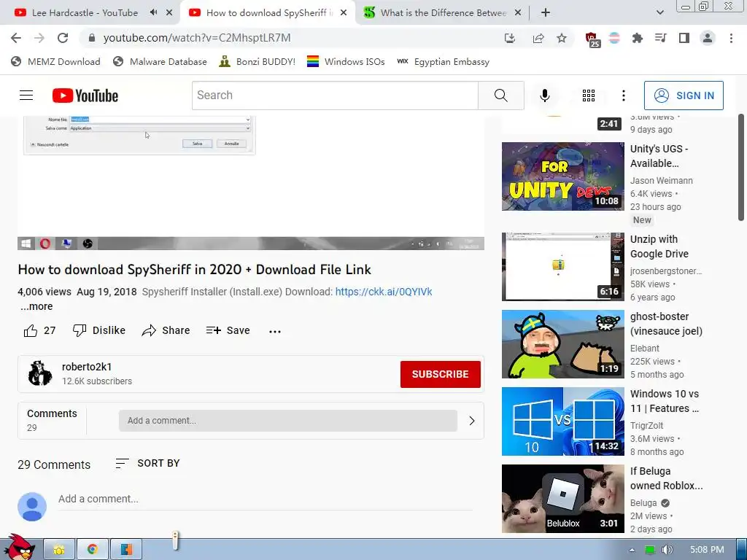
Task: Open the Malware Database bookmark
Action: coord(160,61)
